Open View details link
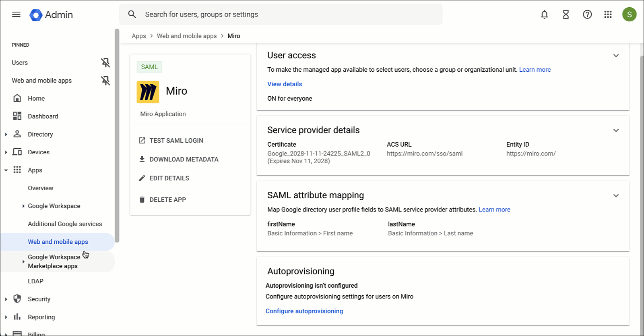The height and width of the screenshot is (336, 644). point(285,84)
